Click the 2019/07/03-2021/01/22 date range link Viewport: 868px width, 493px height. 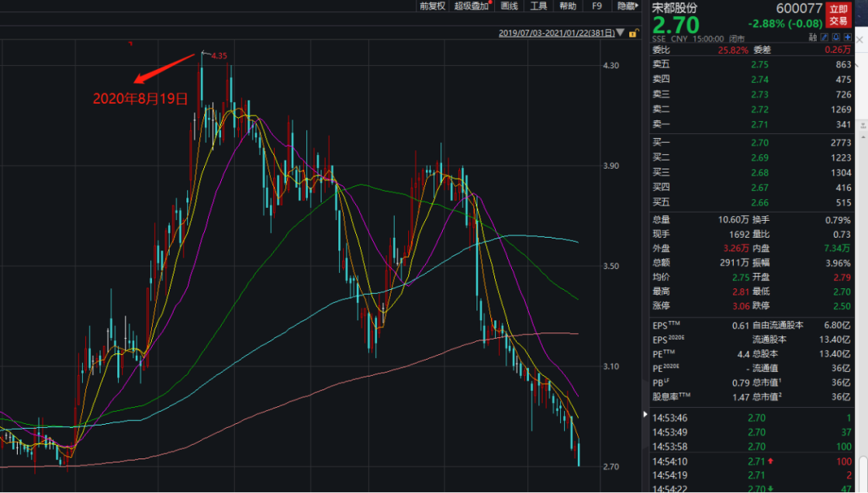556,34
